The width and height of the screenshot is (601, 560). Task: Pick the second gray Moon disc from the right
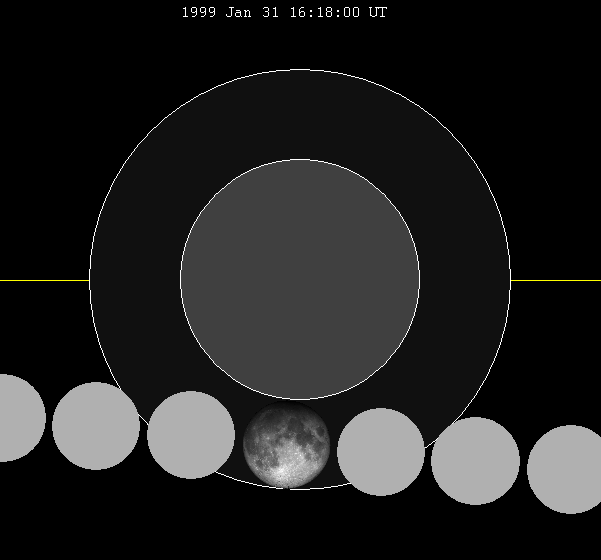pos(476,461)
